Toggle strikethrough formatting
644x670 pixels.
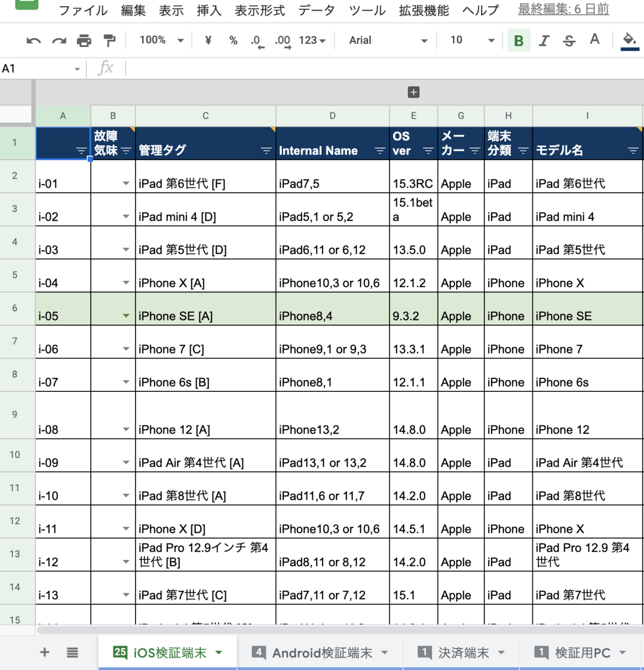(x=569, y=40)
